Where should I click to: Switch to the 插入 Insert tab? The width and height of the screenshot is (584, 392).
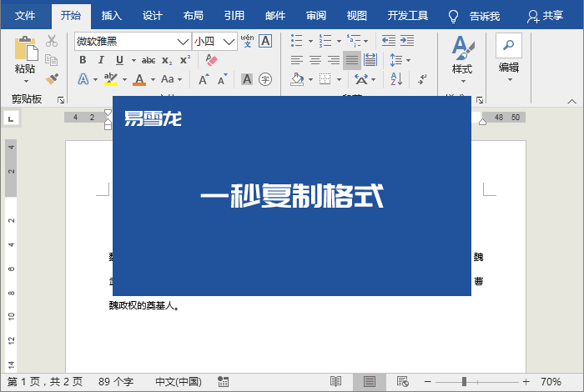pos(111,16)
